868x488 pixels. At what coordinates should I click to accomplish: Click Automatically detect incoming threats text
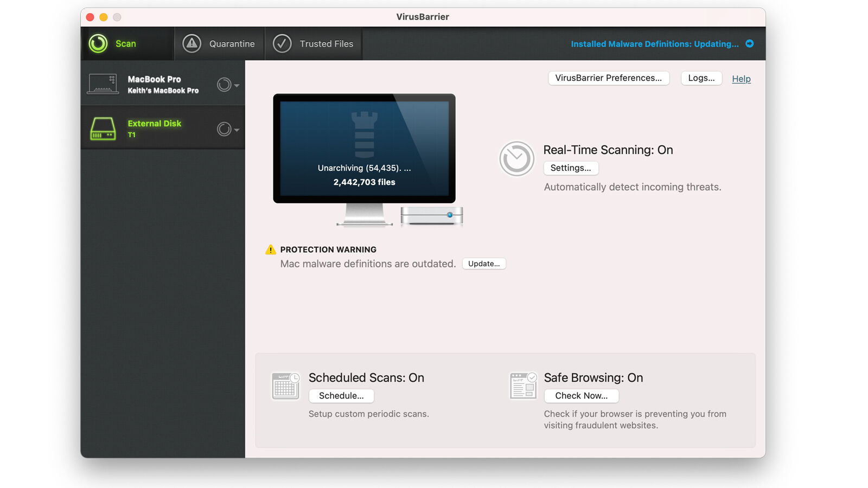coord(633,187)
